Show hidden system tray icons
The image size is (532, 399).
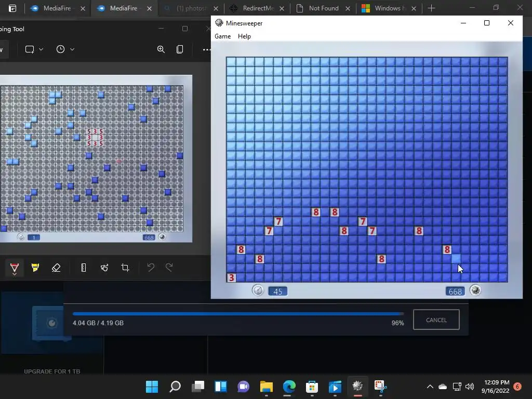[430, 387]
